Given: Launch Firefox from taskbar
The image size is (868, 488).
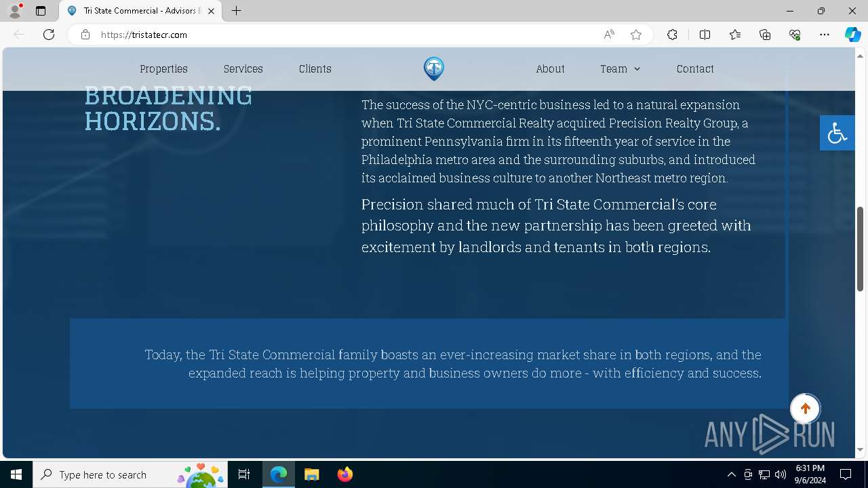Looking at the screenshot, I should [345, 474].
